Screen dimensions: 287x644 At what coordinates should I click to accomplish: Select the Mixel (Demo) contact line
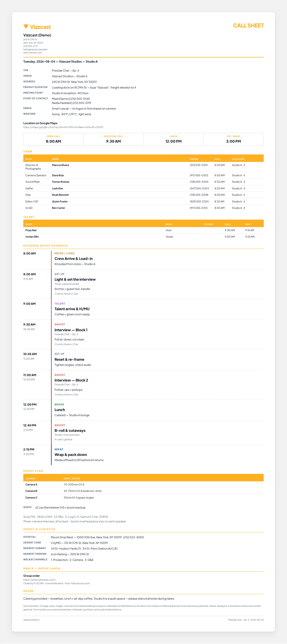point(71,99)
